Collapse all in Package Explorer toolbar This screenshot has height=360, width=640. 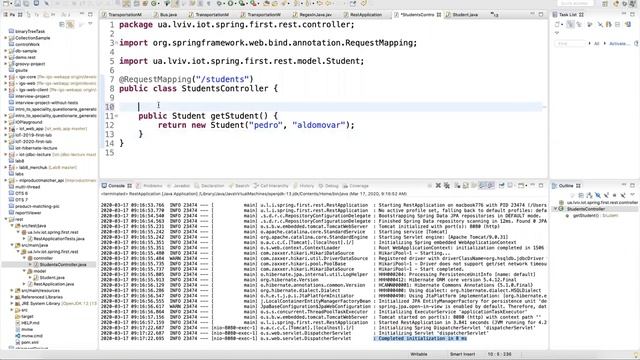[x=61, y=24]
